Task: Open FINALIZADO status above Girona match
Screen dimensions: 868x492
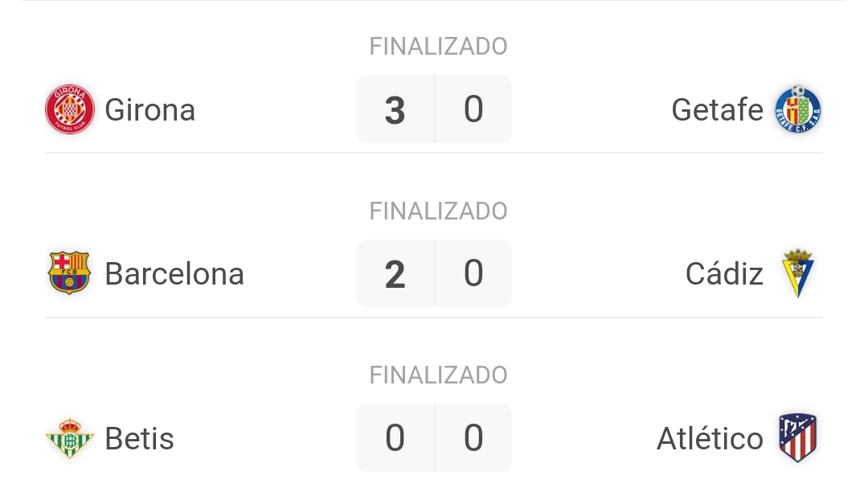Action: [439, 47]
